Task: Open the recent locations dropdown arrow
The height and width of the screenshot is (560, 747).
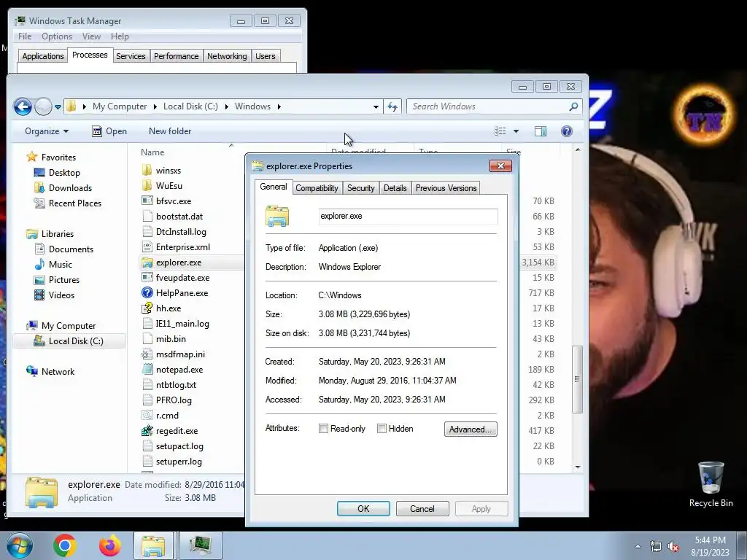Action: (x=58, y=107)
